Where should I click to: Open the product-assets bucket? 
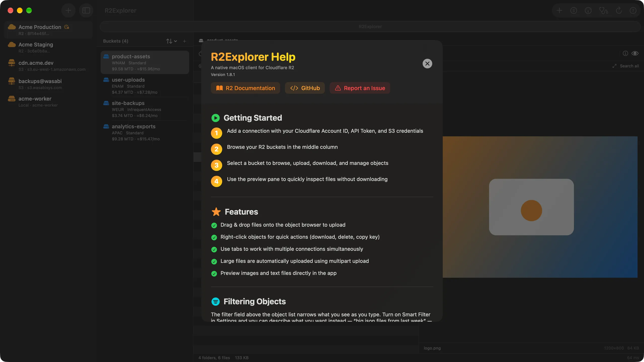coord(145,62)
